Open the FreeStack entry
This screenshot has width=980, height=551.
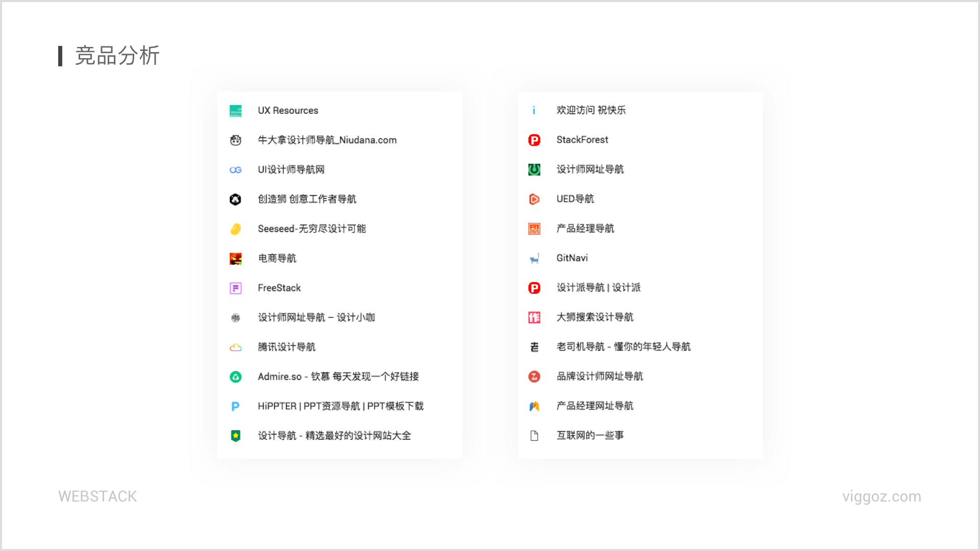(x=279, y=288)
